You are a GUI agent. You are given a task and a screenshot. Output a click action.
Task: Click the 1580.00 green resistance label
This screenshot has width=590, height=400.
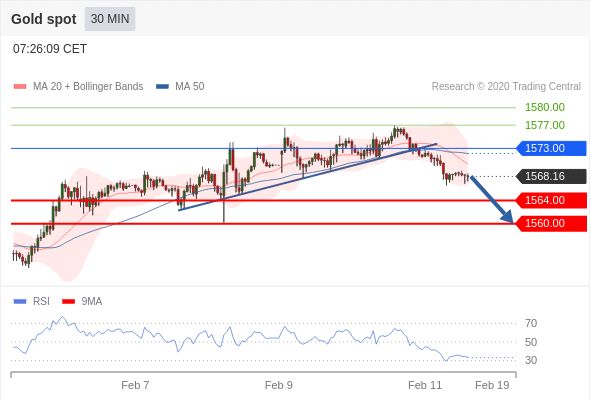click(x=545, y=107)
